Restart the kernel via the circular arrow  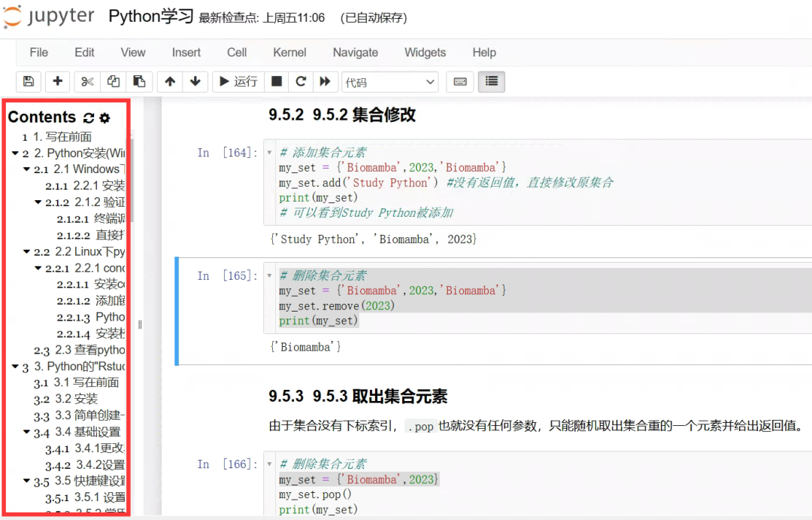300,81
